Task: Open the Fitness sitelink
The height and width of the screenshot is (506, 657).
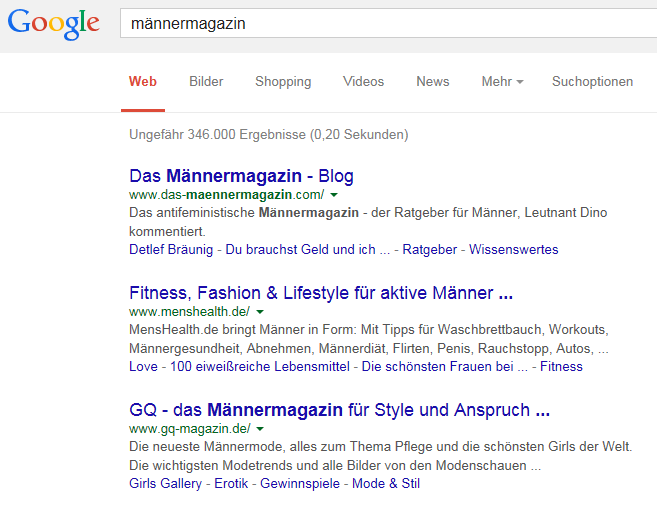Action: pyautogui.click(x=561, y=367)
